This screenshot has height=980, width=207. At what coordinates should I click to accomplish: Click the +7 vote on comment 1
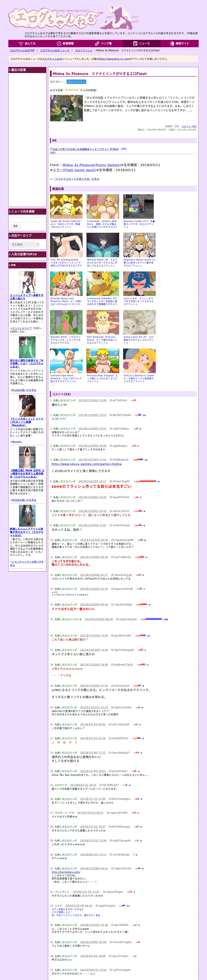click(133, 401)
